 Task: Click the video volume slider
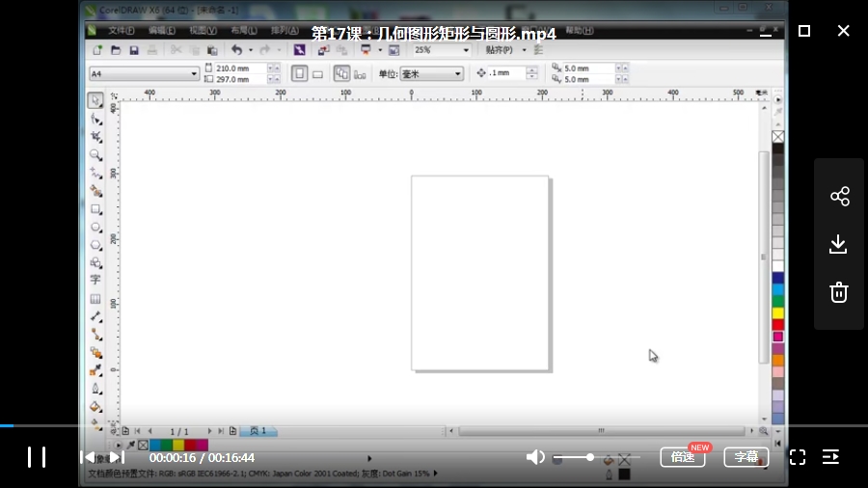coord(597,457)
